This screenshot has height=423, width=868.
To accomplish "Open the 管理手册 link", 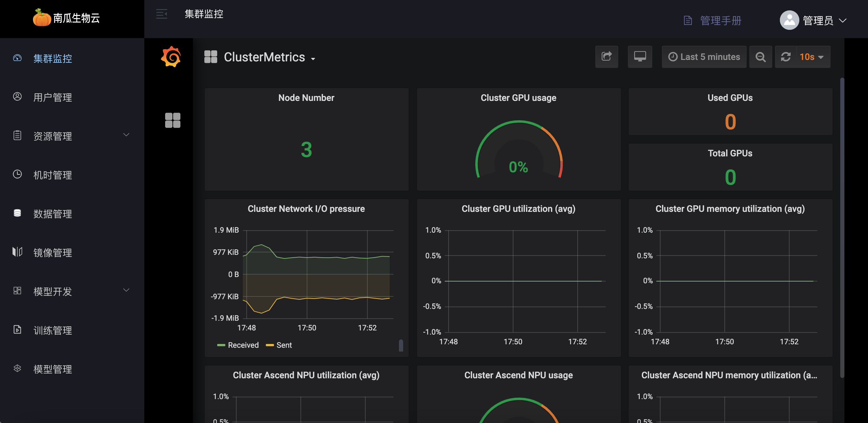I will [x=721, y=21].
